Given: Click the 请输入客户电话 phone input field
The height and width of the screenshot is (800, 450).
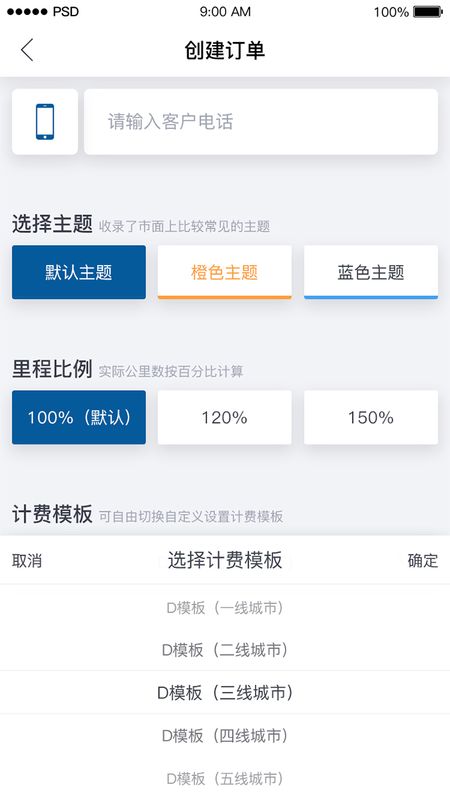Looking at the screenshot, I should (x=261, y=121).
